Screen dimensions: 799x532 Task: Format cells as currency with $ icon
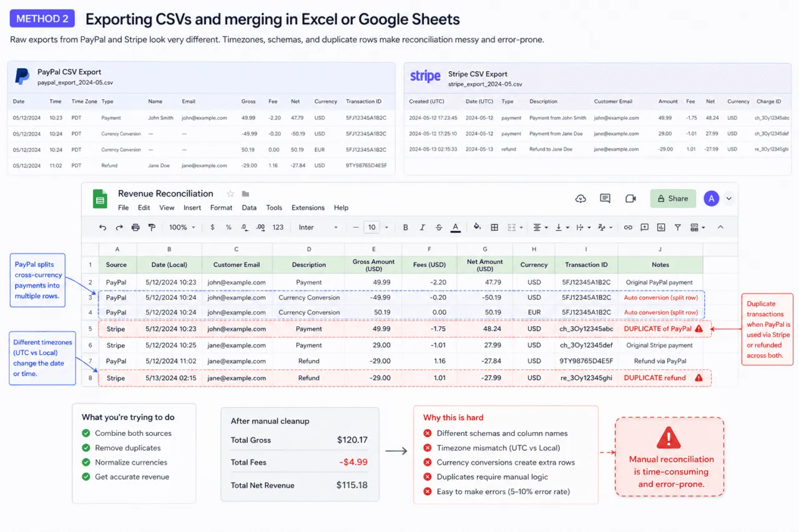tap(212, 228)
